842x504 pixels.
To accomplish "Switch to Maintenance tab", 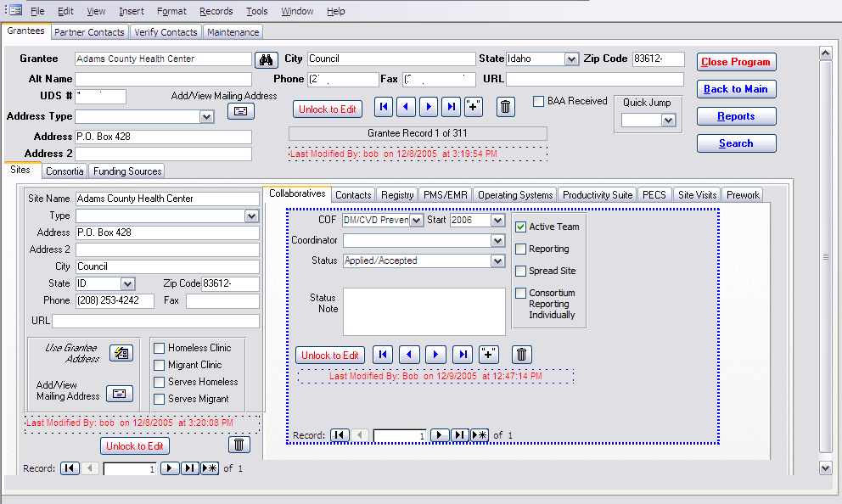I will 233,32.
